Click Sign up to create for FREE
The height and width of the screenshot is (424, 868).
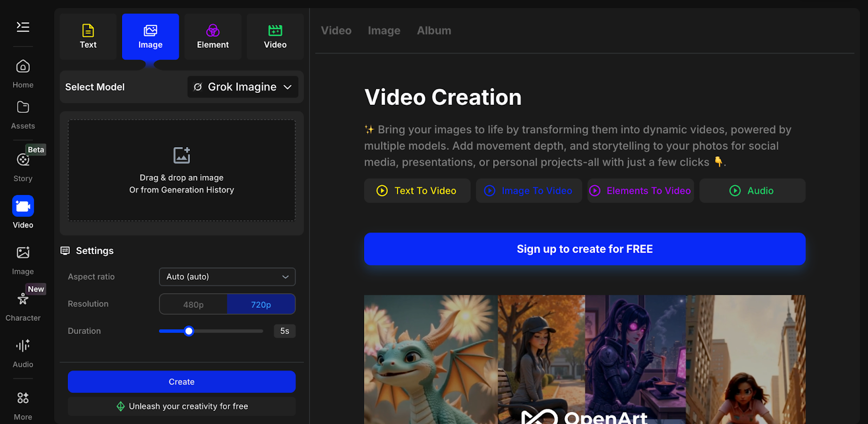584,249
